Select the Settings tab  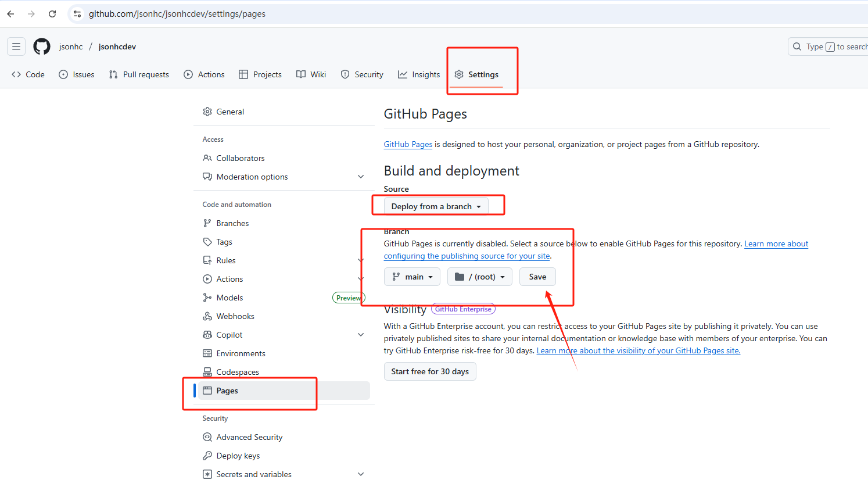(x=476, y=74)
